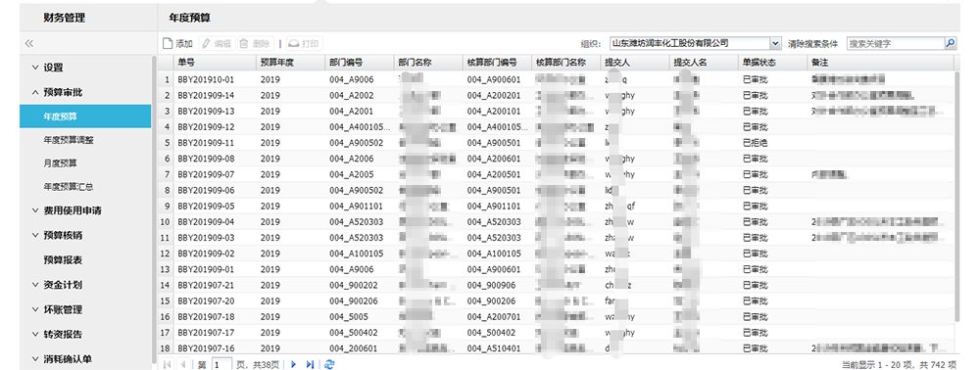Screen dimensions: 980x370
Task: Collapse the left sidebar with double-chevron icon
Action: (x=28, y=44)
